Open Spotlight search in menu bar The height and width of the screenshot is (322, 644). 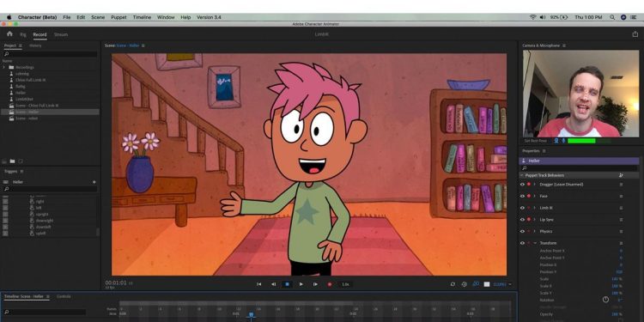point(612,17)
